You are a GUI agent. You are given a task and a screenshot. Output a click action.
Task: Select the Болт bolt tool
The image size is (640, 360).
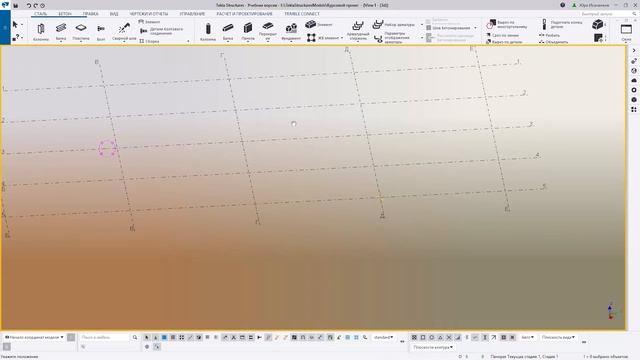(x=101, y=32)
